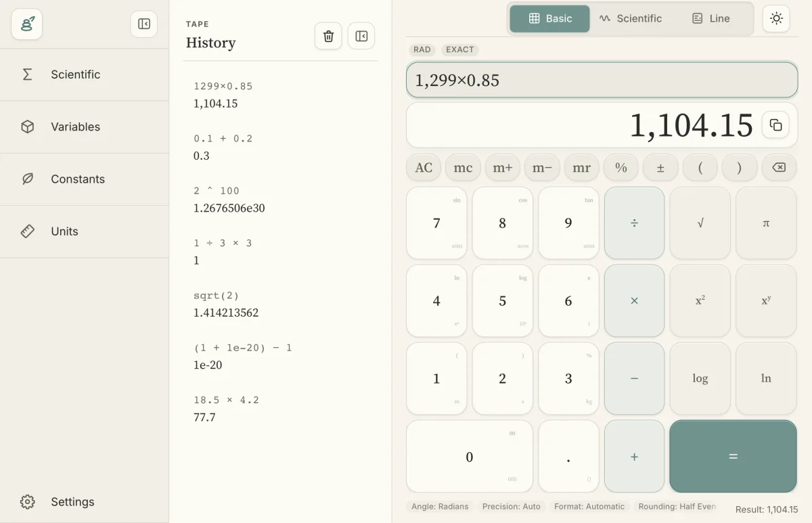Select history entry 2 ^ 100
The image size is (812, 523).
280,199
